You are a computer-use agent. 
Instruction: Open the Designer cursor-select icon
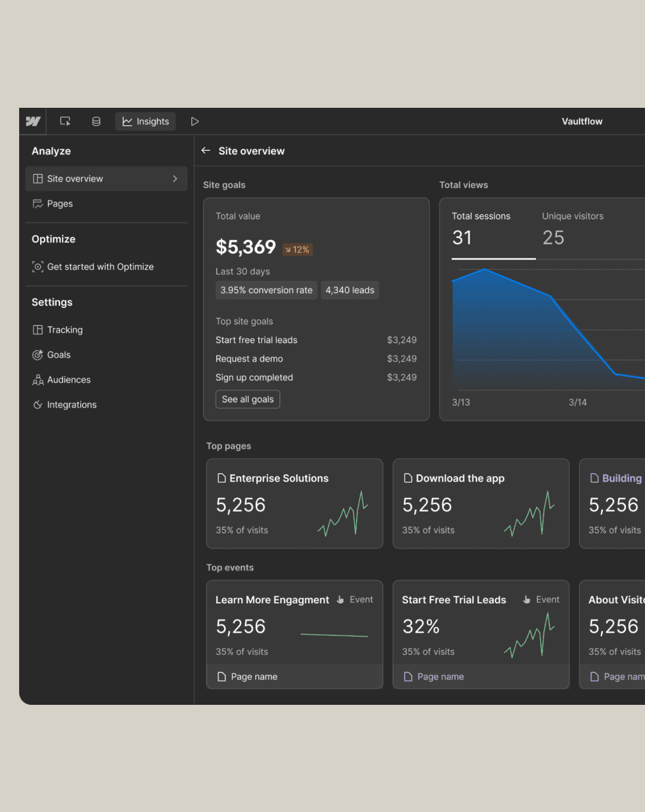(x=65, y=121)
